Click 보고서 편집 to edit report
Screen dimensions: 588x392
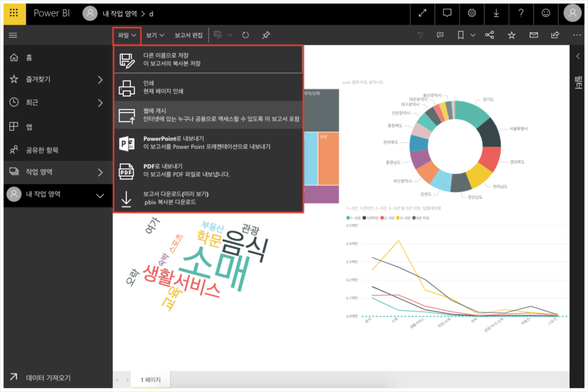pos(189,35)
